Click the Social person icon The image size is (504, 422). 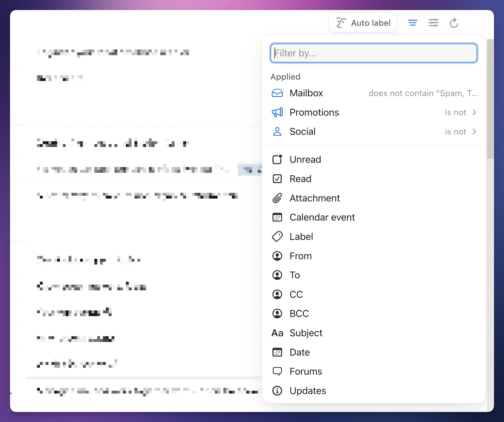click(x=277, y=131)
